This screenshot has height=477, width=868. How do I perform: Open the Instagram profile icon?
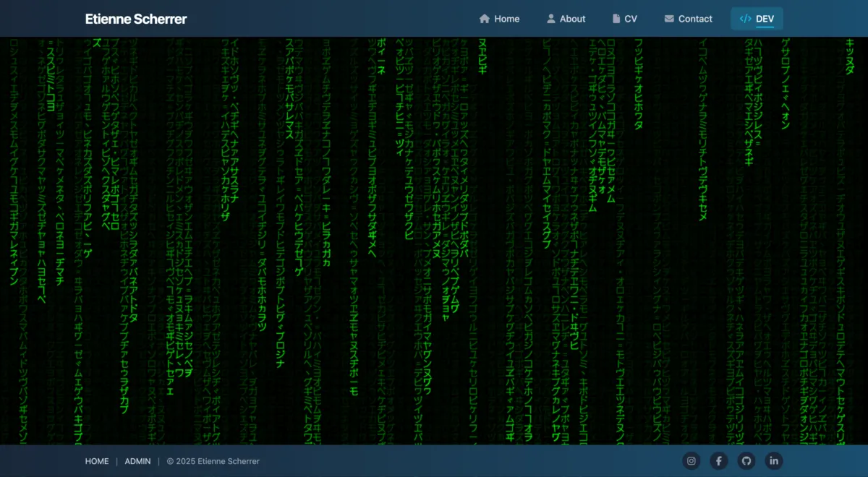[x=692, y=461]
